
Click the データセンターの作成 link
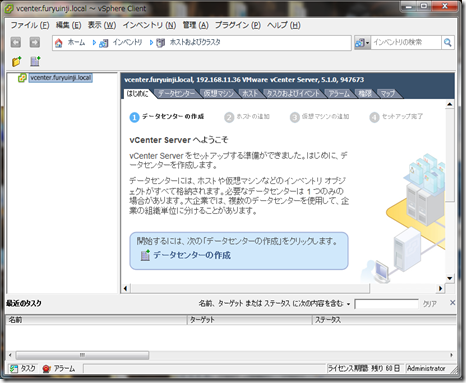[x=192, y=255]
